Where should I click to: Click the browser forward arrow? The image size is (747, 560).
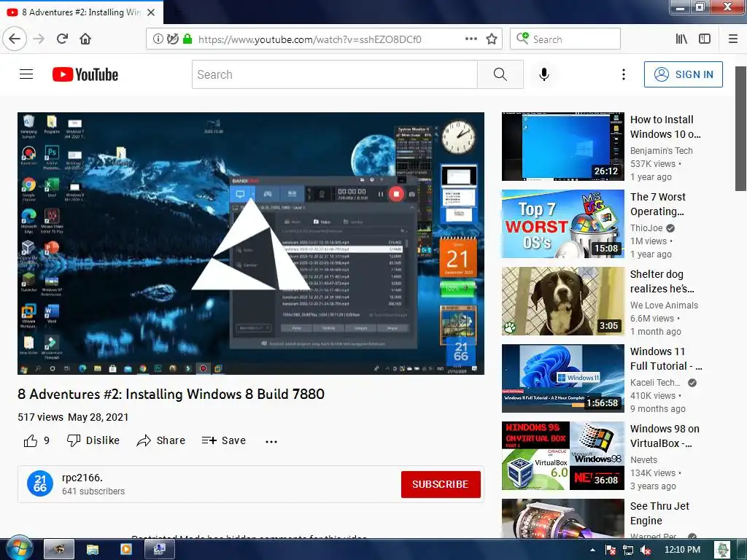pyautogui.click(x=39, y=39)
